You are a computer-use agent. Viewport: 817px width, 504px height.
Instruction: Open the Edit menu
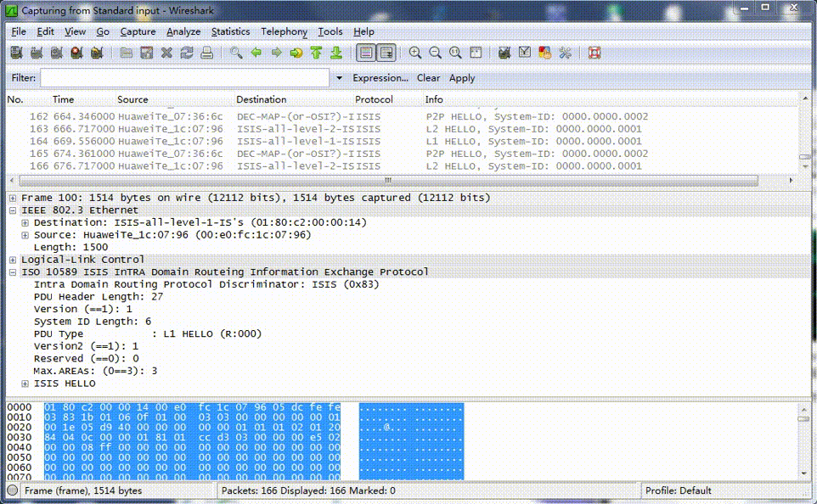pyautogui.click(x=45, y=31)
